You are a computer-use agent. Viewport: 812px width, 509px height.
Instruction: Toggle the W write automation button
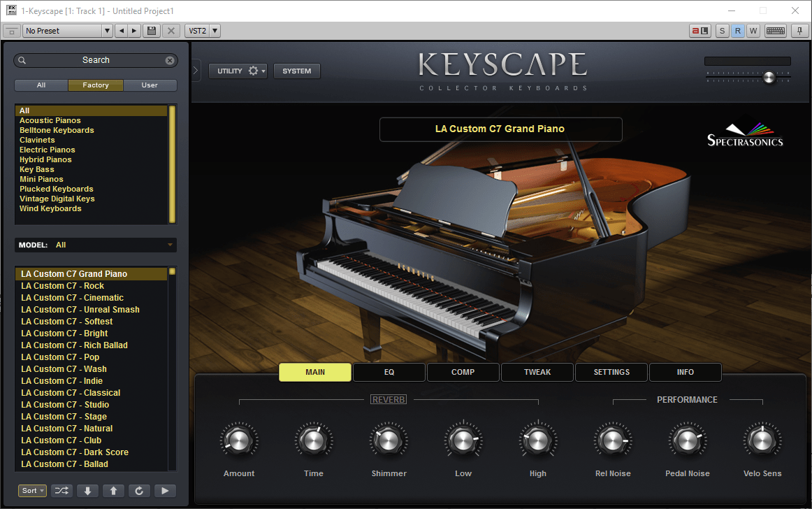coord(753,31)
